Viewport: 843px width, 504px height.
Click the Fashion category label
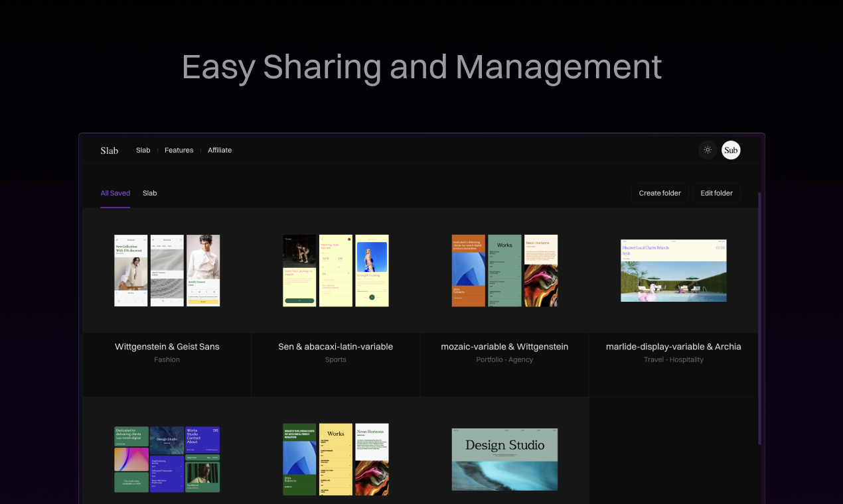pos(167,359)
